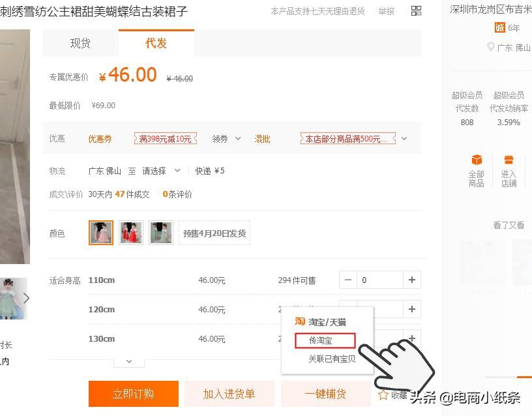Viewport: 532px width, 416px height.
Task: Expand more sizes with the chevron below 130cm
Action: click(x=128, y=361)
